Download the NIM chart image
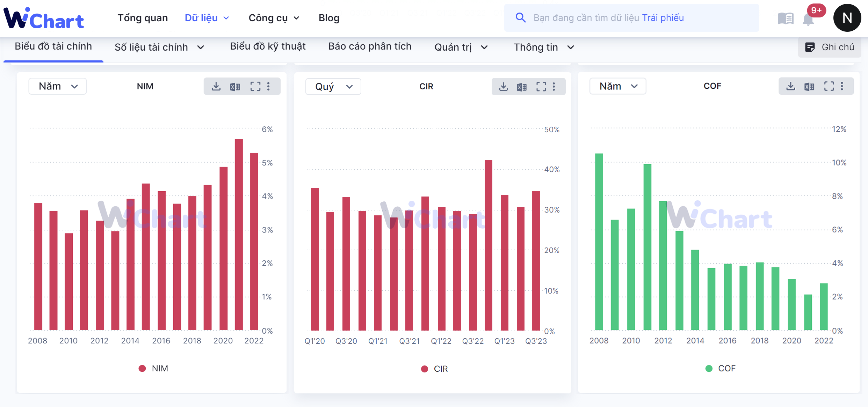Image resolution: width=868 pixels, height=407 pixels. pyautogui.click(x=216, y=86)
